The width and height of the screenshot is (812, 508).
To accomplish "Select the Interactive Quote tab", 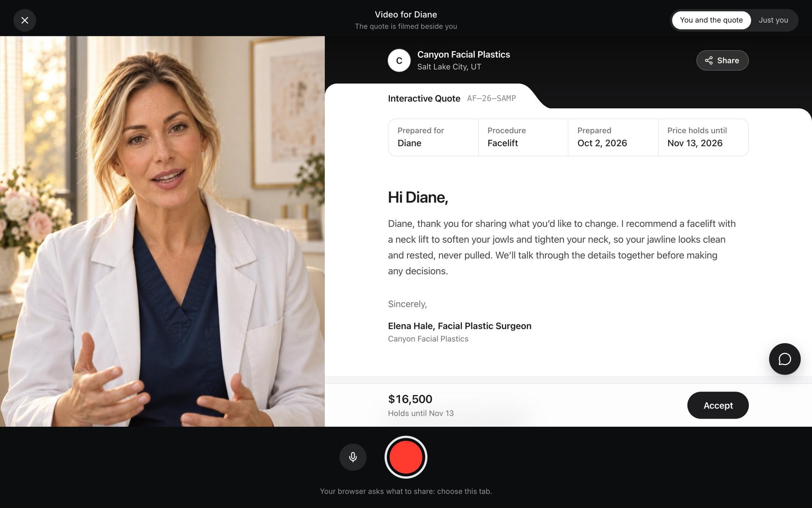I will pos(424,99).
